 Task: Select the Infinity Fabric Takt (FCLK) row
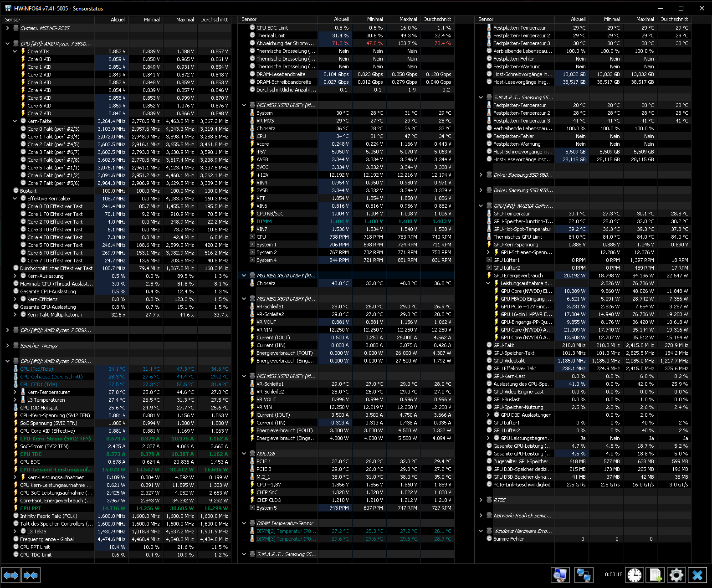pos(117,516)
